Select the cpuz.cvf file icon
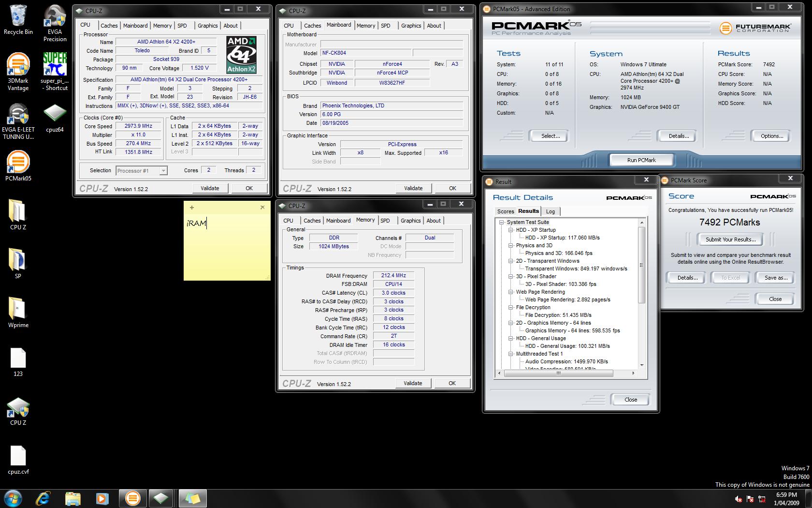The height and width of the screenshot is (508, 812). pos(18,460)
